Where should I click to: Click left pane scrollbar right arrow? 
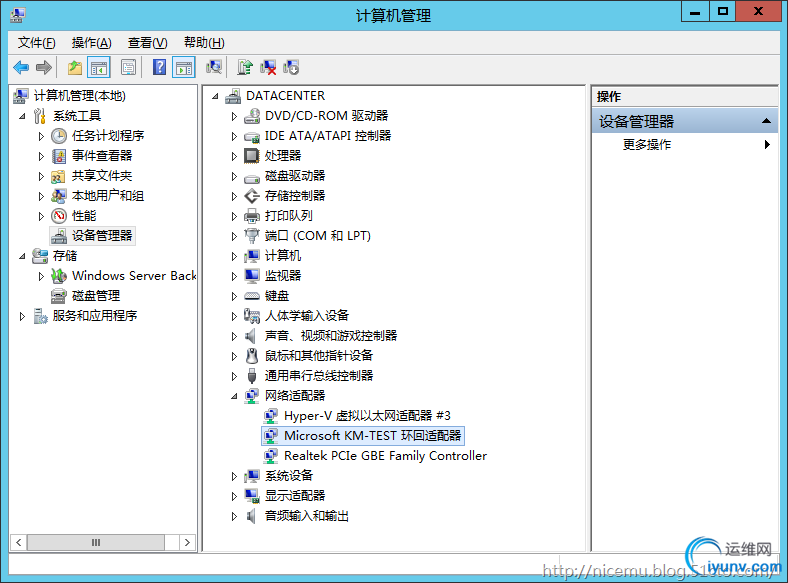tap(187, 542)
